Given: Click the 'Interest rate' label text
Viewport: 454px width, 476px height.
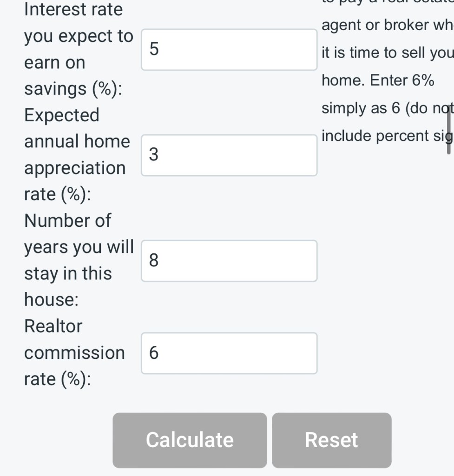Looking at the screenshot, I should click(73, 9).
